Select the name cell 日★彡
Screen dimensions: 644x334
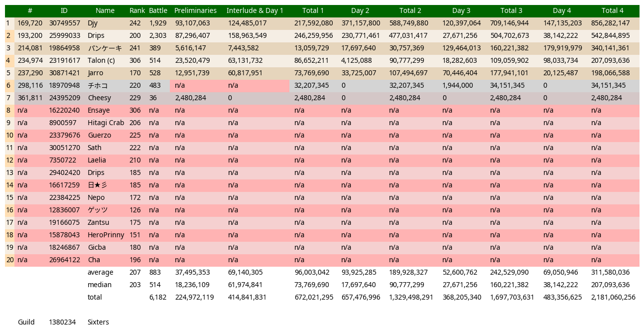[97, 185]
